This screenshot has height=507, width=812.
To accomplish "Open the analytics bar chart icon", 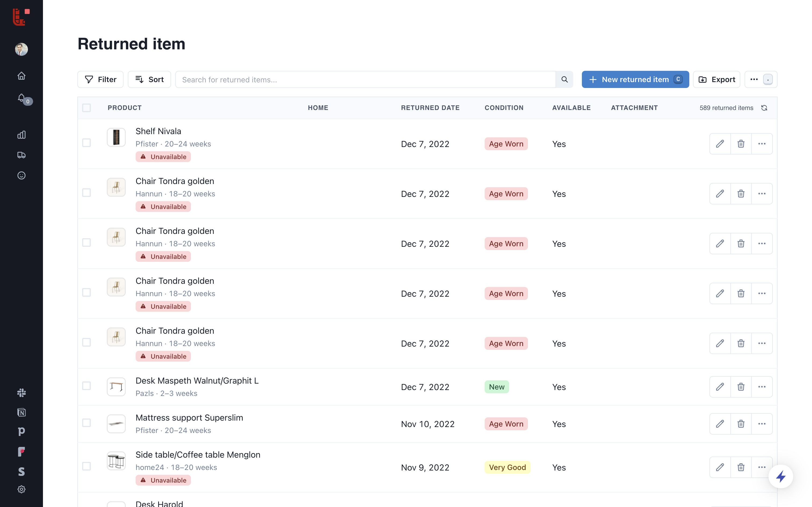I will click(x=21, y=135).
